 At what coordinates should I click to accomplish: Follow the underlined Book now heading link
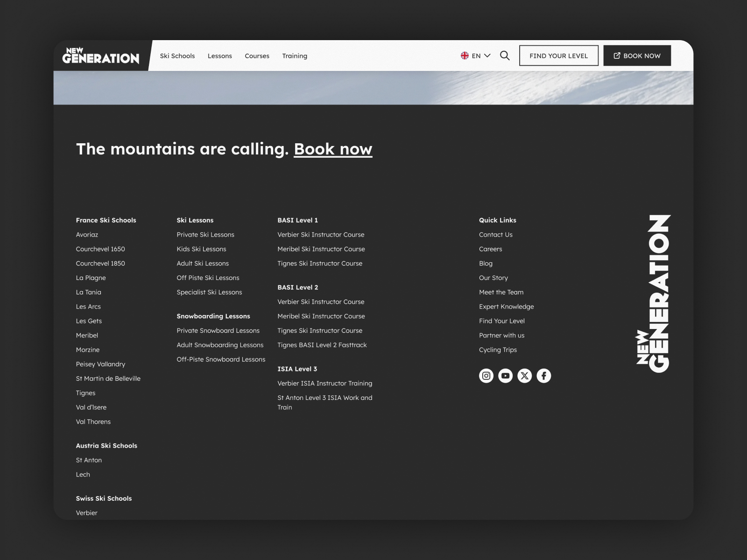click(x=333, y=149)
